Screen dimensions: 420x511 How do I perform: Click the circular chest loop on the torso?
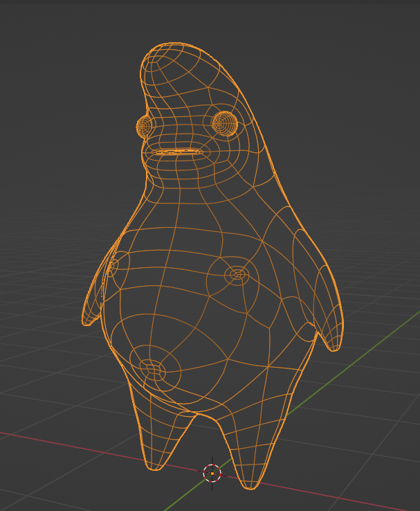(237, 274)
